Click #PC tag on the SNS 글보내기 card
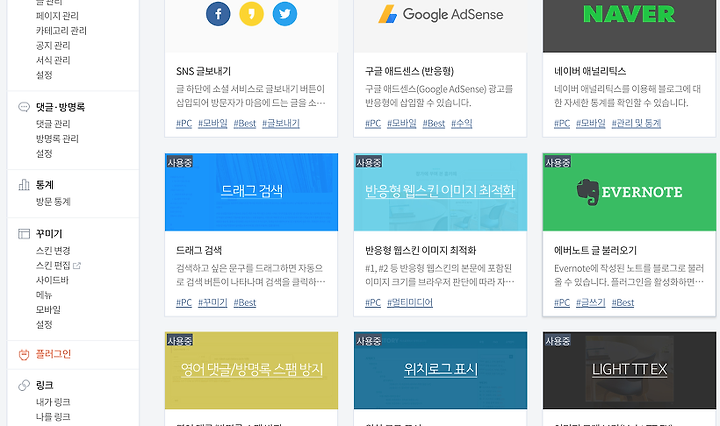This screenshot has height=426, width=720. [x=184, y=123]
